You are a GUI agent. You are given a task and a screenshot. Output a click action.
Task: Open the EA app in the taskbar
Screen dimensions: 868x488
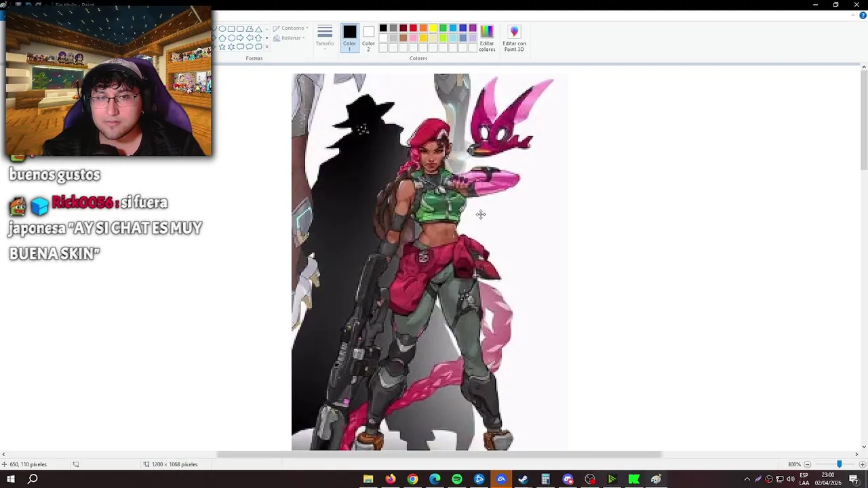coord(501,479)
